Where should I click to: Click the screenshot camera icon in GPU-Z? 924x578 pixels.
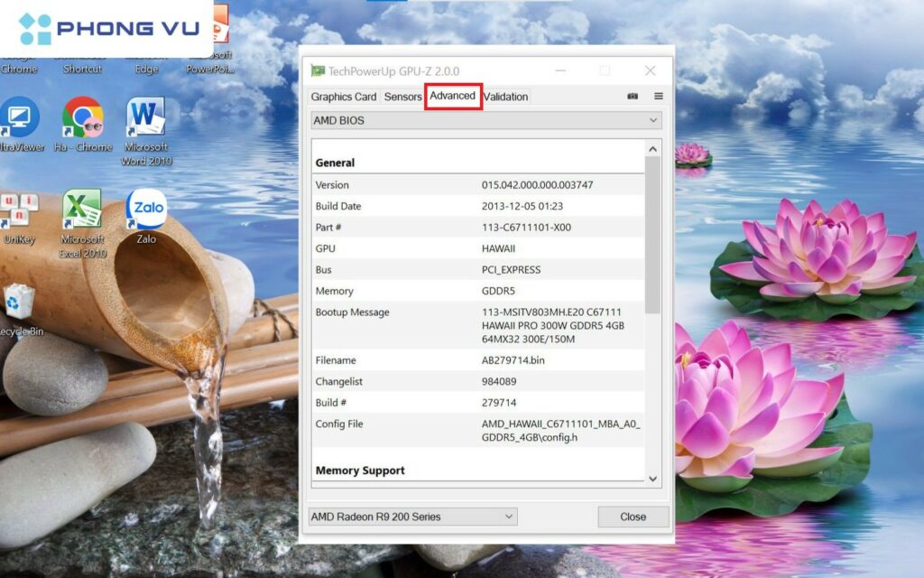(x=633, y=97)
